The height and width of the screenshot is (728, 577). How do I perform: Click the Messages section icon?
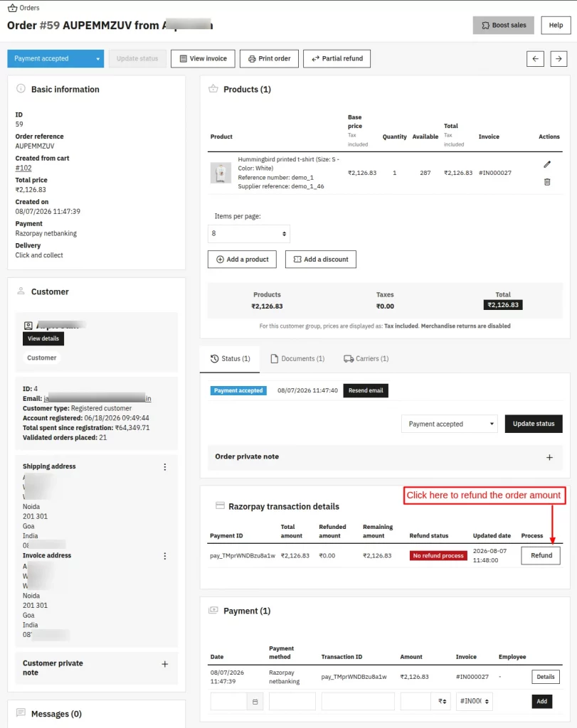click(21, 712)
